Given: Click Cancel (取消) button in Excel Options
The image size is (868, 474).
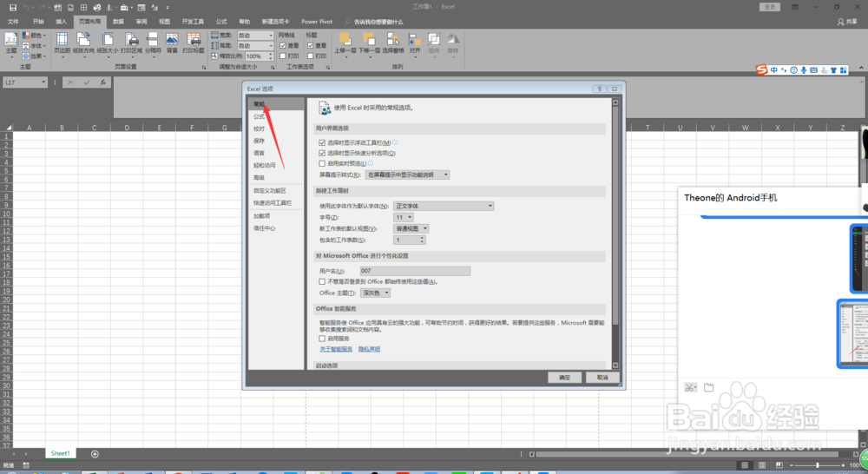Looking at the screenshot, I should 602,378.
